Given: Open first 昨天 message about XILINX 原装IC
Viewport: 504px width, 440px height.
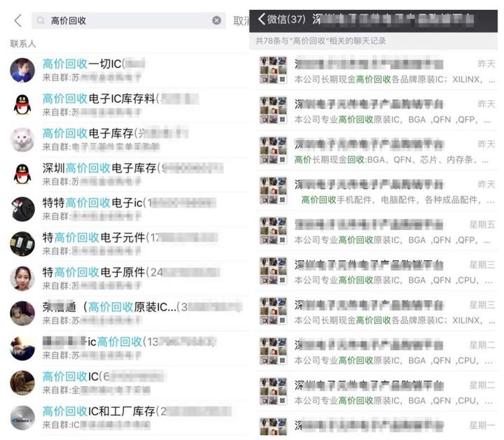Looking at the screenshot, I should (x=377, y=71).
